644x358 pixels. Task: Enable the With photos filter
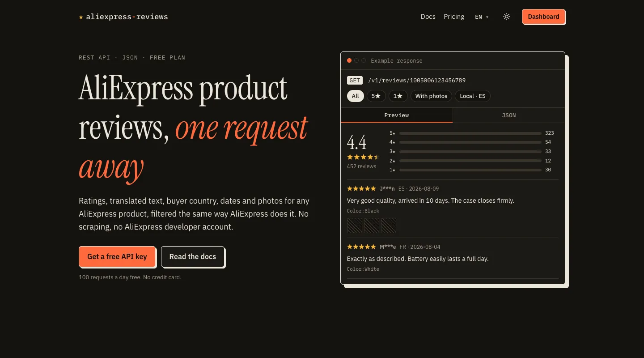pyautogui.click(x=431, y=96)
